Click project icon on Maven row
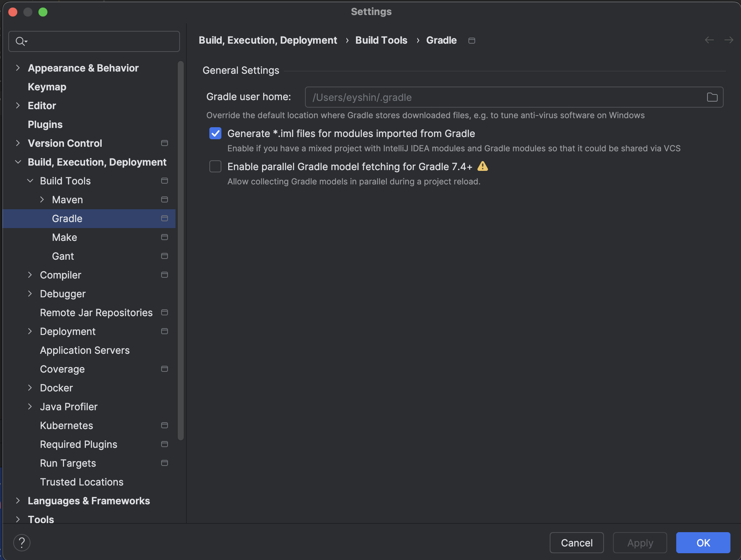The width and height of the screenshot is (741, 560). tap(165, 199)
